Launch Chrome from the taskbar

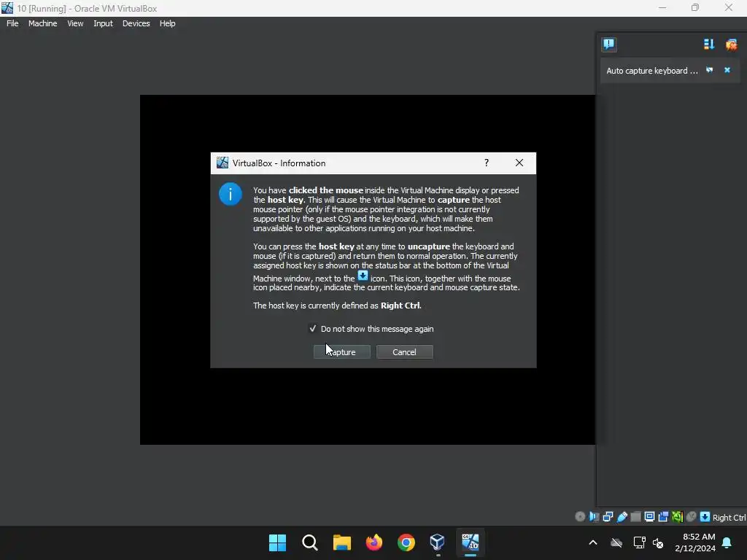[x=406, y=542]
